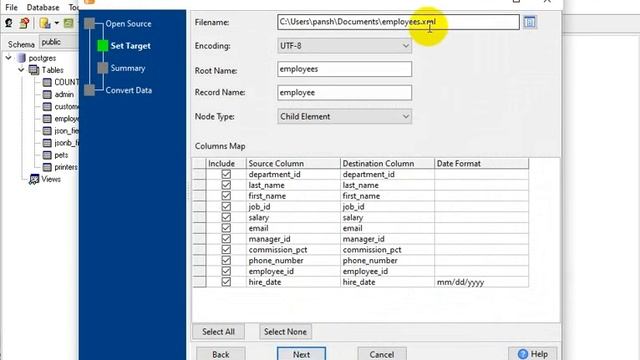640x360 pixels.
Task: Collapse the postgres tree node
Action: (x=9, y=58)
